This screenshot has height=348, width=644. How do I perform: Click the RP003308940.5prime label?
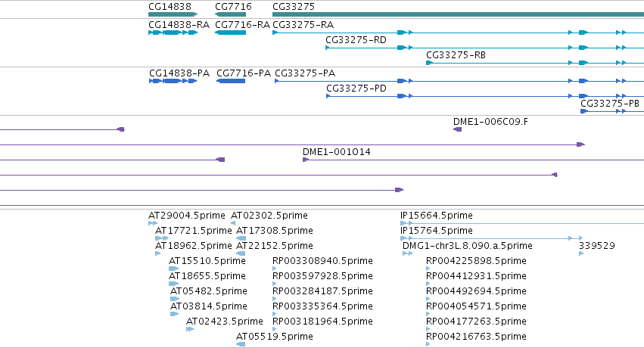tap(323, 261)
